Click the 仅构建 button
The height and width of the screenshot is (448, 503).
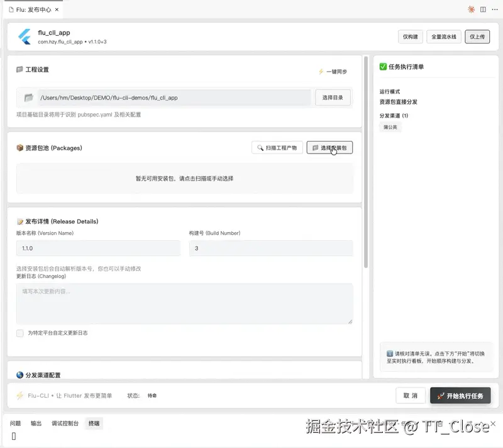pos(411,36)
